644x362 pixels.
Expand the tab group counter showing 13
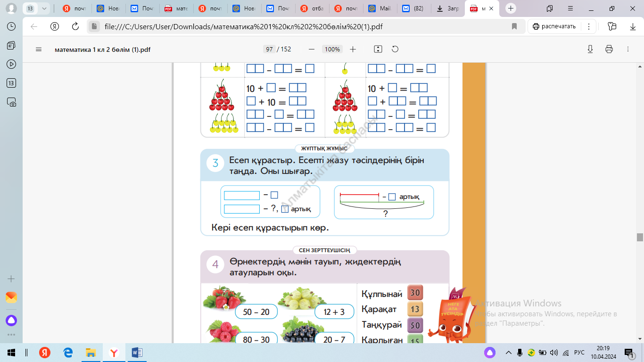click(36, 8)
